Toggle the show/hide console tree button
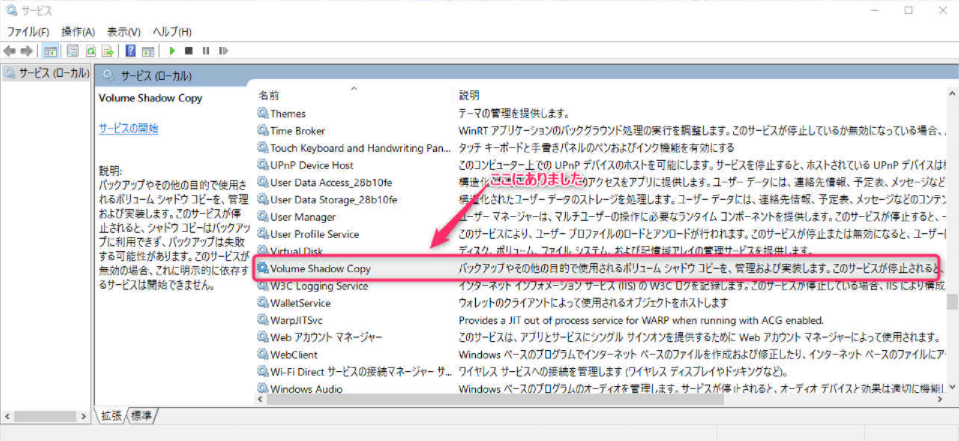Image resolution: width=959 pixels, height=441 pixels. point(50,51)
